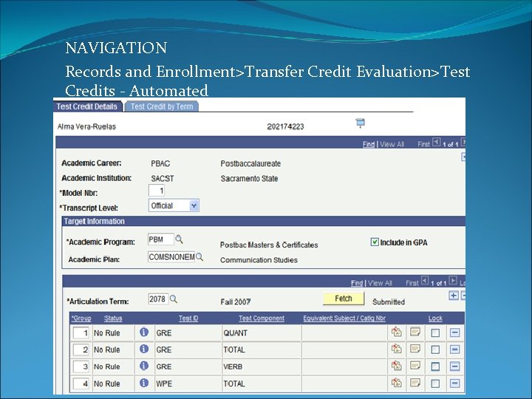532x399 pixels.
Task: Click Group number field in row 2
Action: [81, 349]
